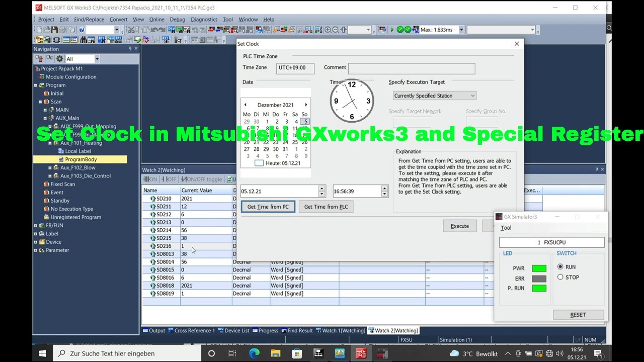Switch to the Find Result tab
Viewport: 644px width, 362px height.
coord(296,330)
